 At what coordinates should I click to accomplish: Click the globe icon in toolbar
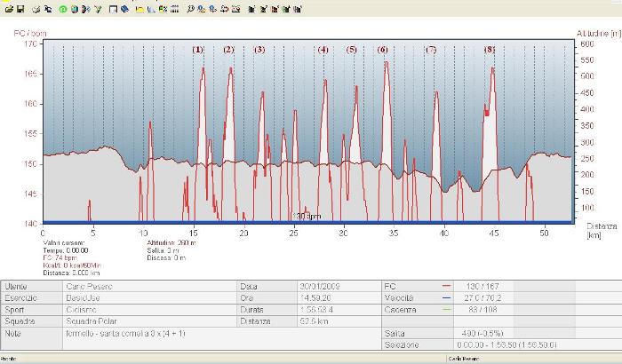point(73,9)
